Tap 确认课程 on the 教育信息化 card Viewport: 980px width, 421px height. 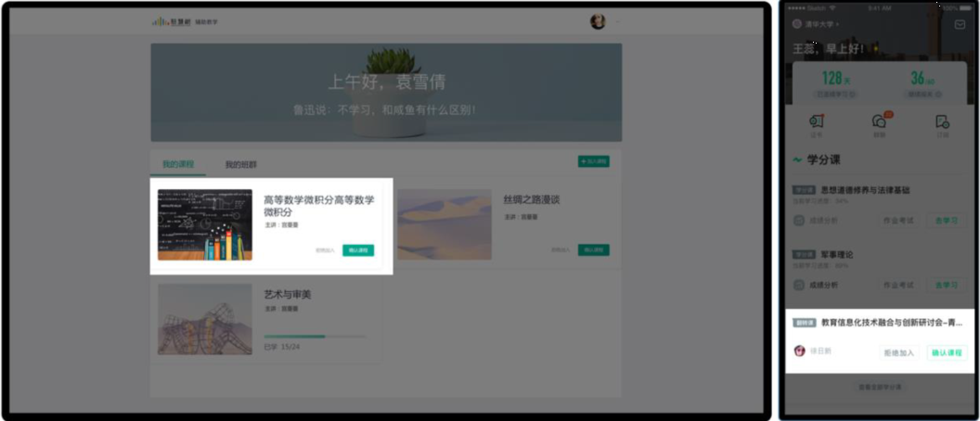pyautogui.click(x=947, y=353)
